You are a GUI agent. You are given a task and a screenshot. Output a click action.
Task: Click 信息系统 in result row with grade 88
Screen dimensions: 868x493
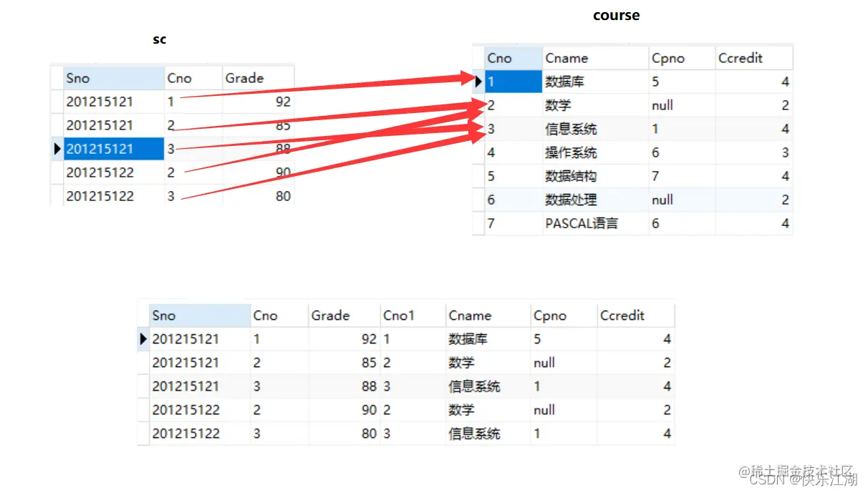point(474,386)
